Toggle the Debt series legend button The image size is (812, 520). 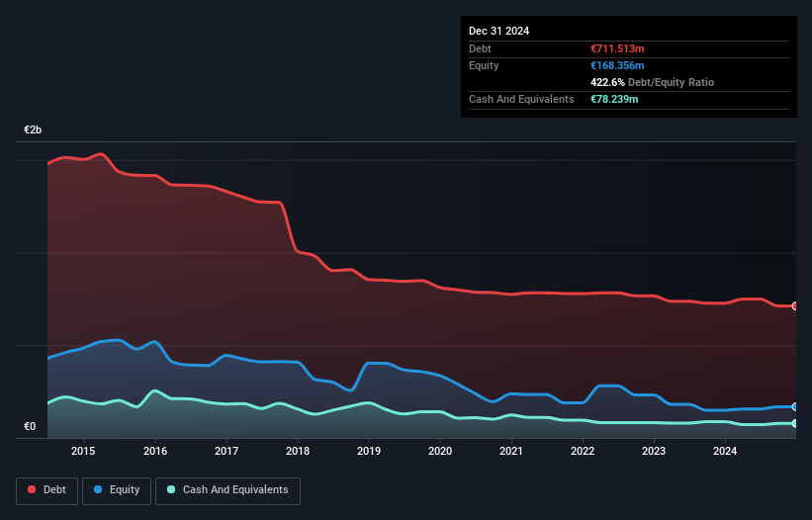tap(47, 490)
